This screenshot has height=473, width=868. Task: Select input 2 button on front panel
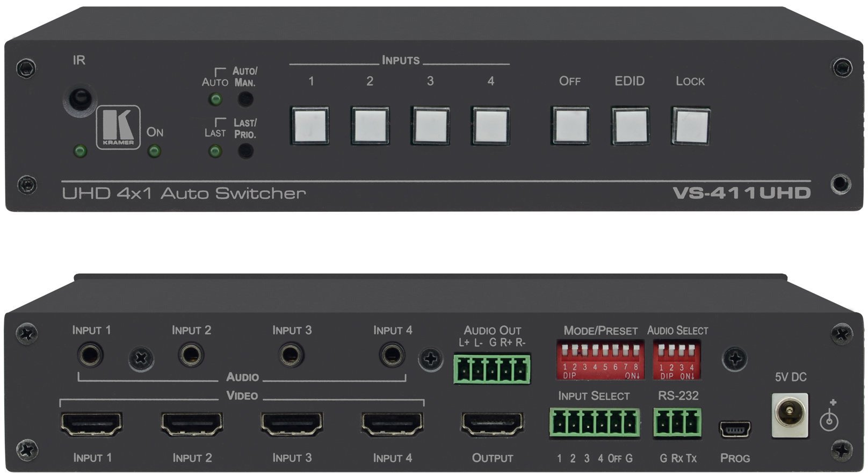coord(370,126)
